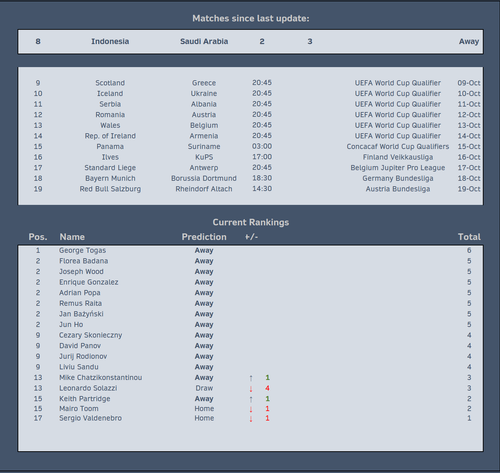Click the Draw prediction for Leonardo Solazzi

coord(204,388)
